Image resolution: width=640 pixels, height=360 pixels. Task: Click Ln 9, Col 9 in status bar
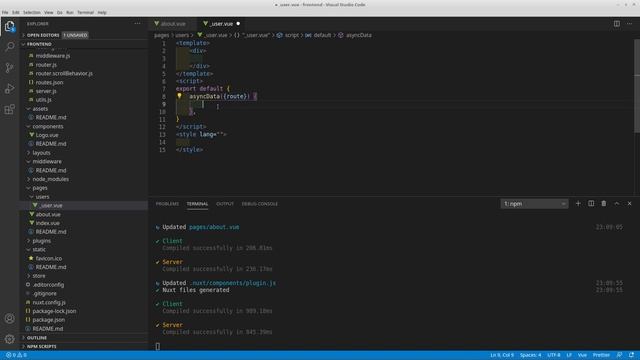coord(502,355)
